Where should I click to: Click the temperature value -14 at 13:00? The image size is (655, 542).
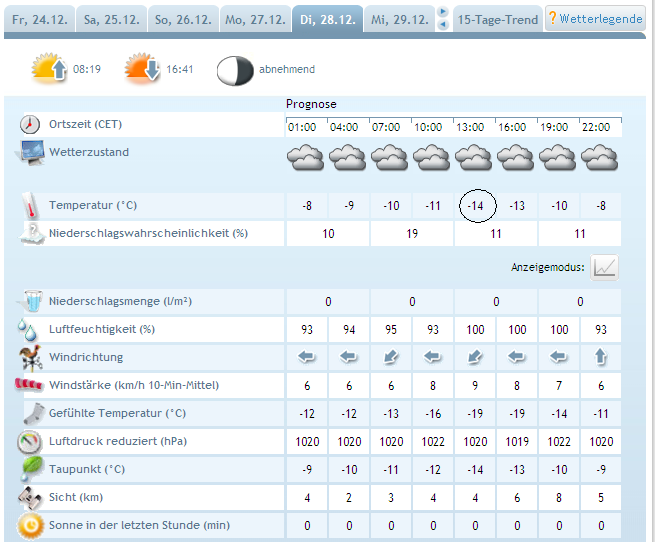[475, 206]
